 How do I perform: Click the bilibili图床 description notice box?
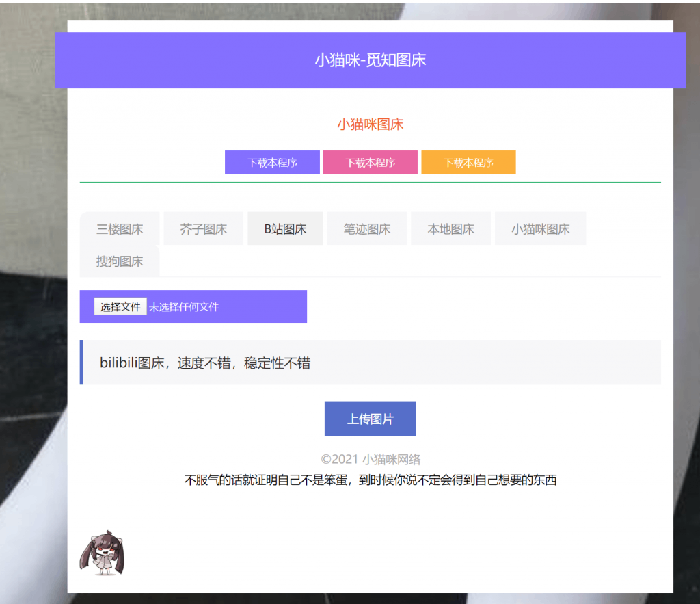click(370, 363)
